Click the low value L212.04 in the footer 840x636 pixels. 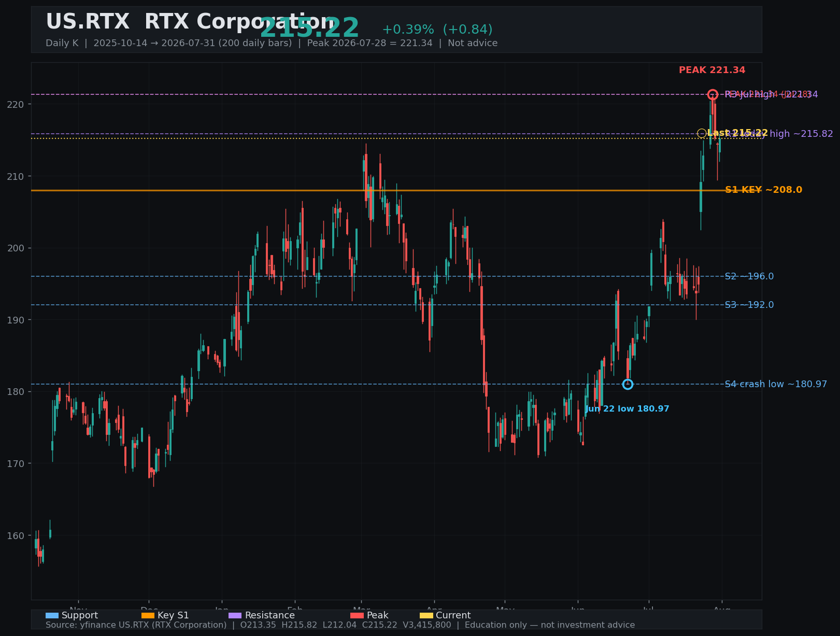339,625
